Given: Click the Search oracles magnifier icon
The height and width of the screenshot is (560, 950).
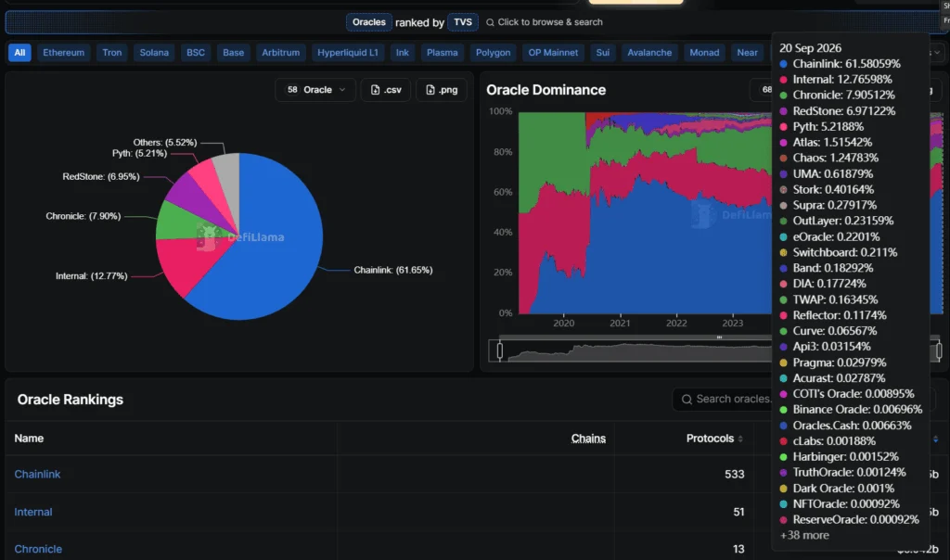Looking at the screenshot, I should [687, 399].
